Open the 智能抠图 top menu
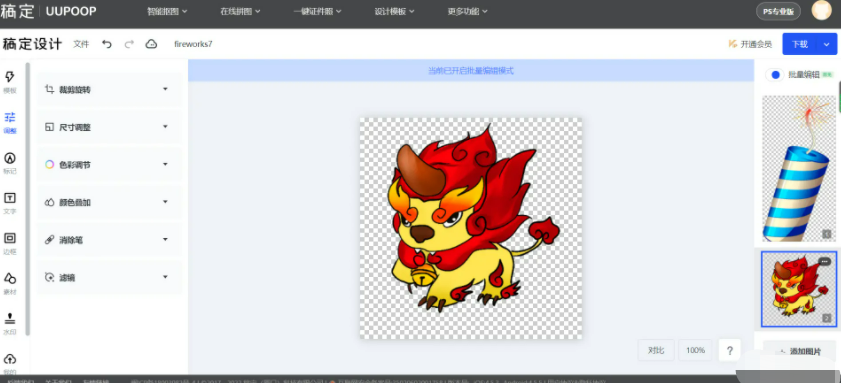The height and width of the screenshot is (383, 841). (x=167, y=11)
